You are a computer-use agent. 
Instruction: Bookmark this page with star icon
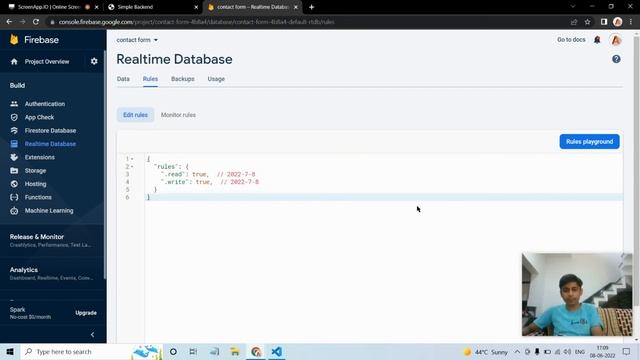(x=587, y=22)
